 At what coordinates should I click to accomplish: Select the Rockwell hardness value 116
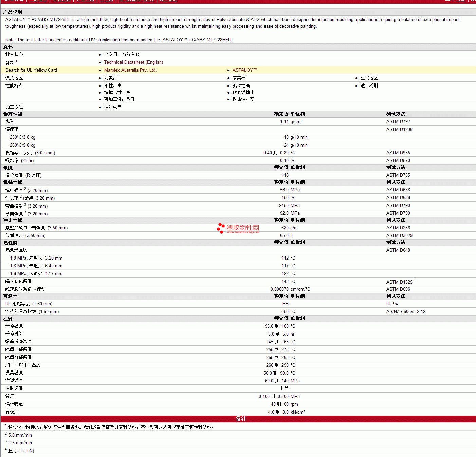[x=285, y=175]
